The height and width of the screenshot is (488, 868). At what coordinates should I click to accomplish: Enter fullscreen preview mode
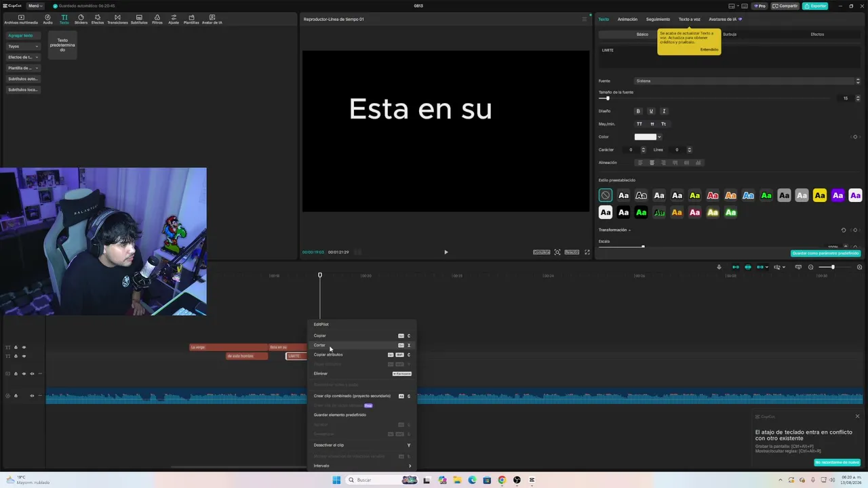pyautogui.click(x=587, y=252)
